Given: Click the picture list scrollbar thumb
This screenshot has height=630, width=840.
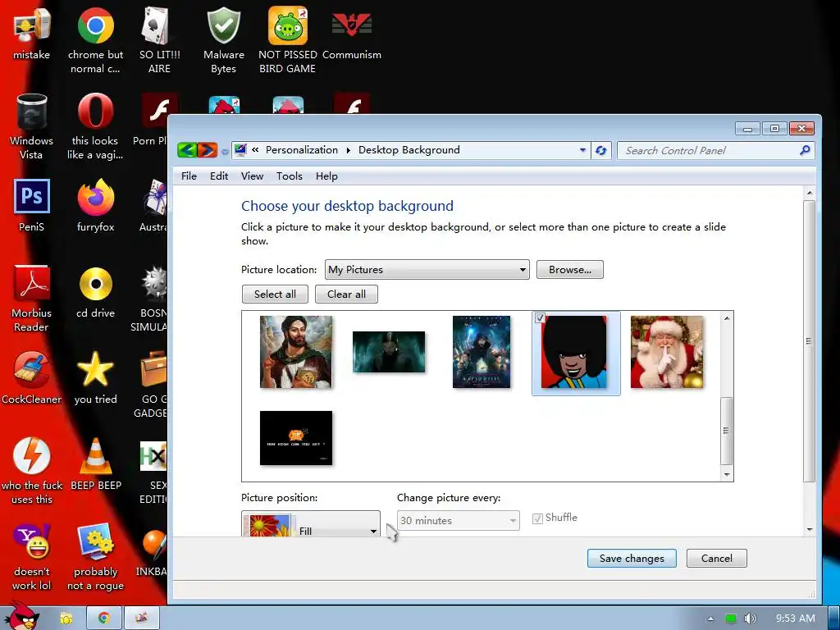Looking at the screenshot, I should (727, 431).
